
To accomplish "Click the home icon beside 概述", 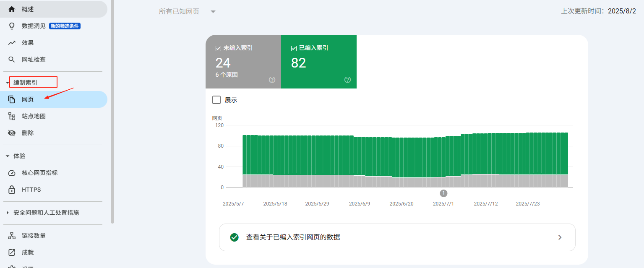I will pyautogui.click(x=12, y=9).
